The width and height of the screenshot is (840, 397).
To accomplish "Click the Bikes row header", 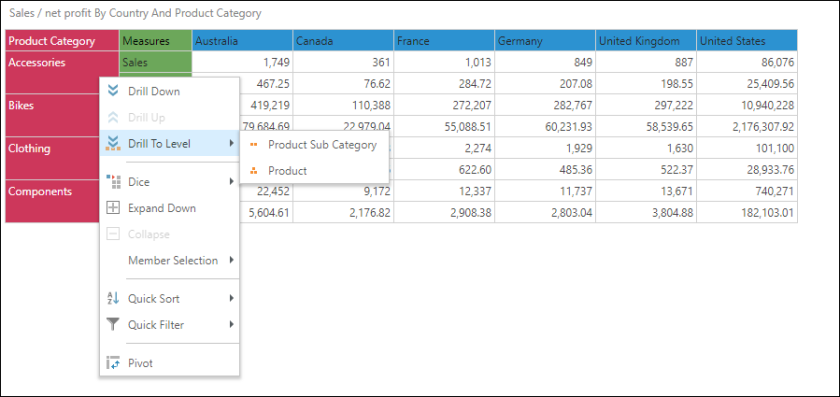I will (x=62, y=116).
